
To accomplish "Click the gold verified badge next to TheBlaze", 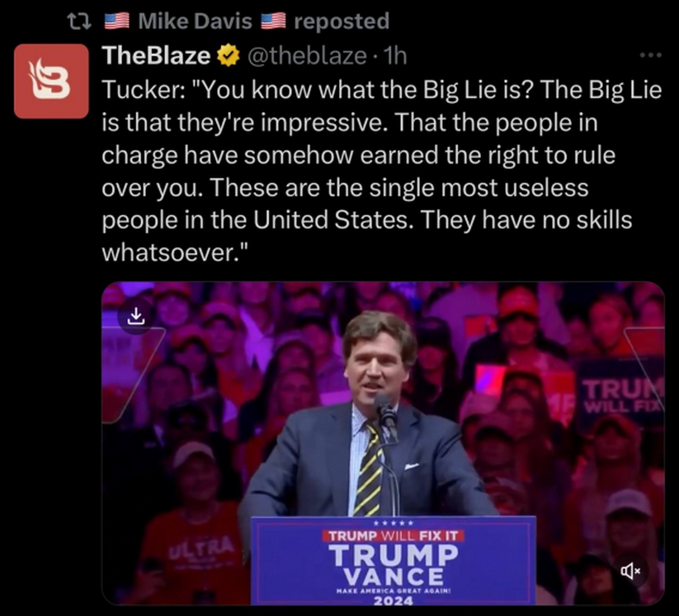I will [228, 56].
